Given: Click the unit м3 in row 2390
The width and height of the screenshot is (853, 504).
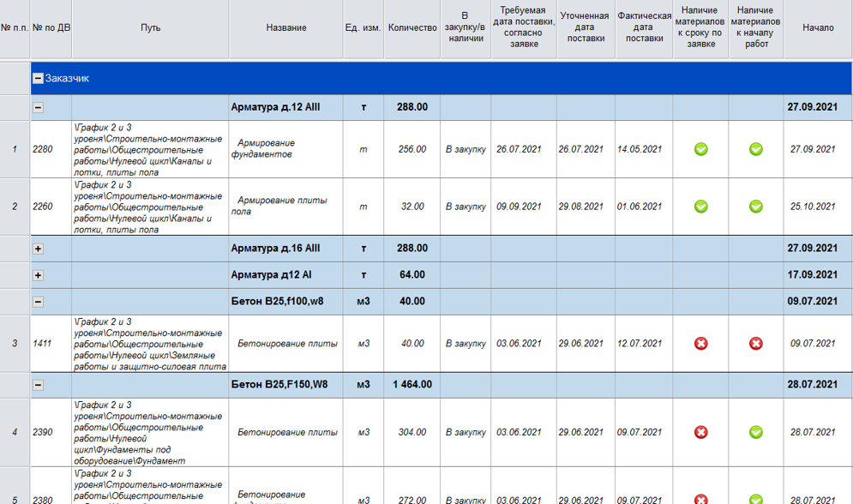Looking at the screenshot, I should (363, 432).
